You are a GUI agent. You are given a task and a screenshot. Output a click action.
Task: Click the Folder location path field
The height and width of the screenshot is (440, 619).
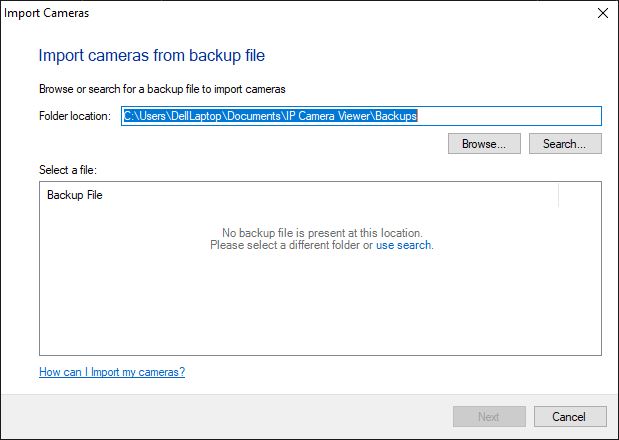[361, 116]
